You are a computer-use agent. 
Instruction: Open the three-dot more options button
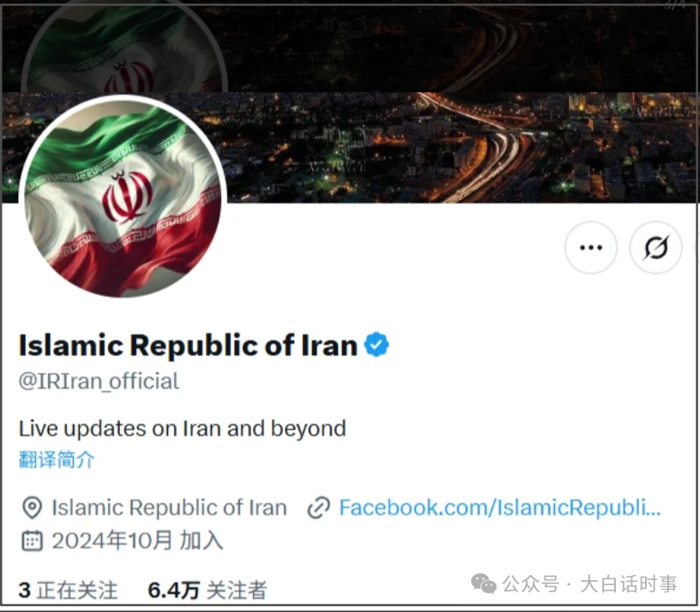point(590,247)
